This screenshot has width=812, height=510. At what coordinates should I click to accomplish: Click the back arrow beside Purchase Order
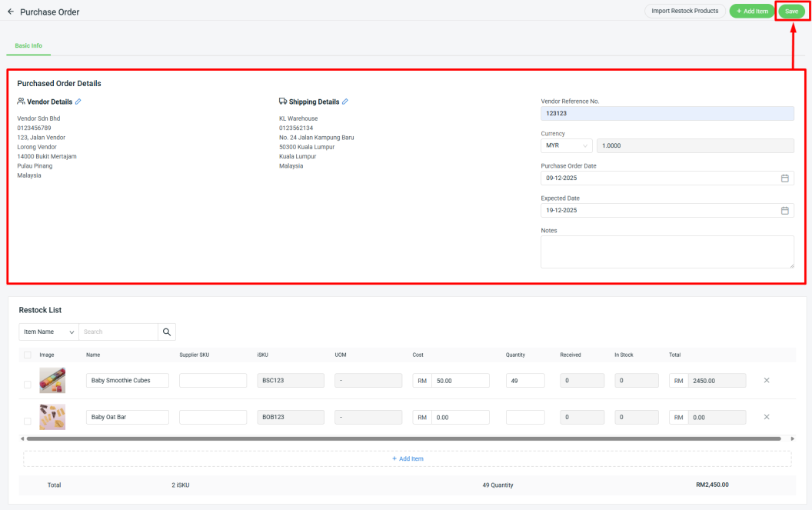click(11, 12)
